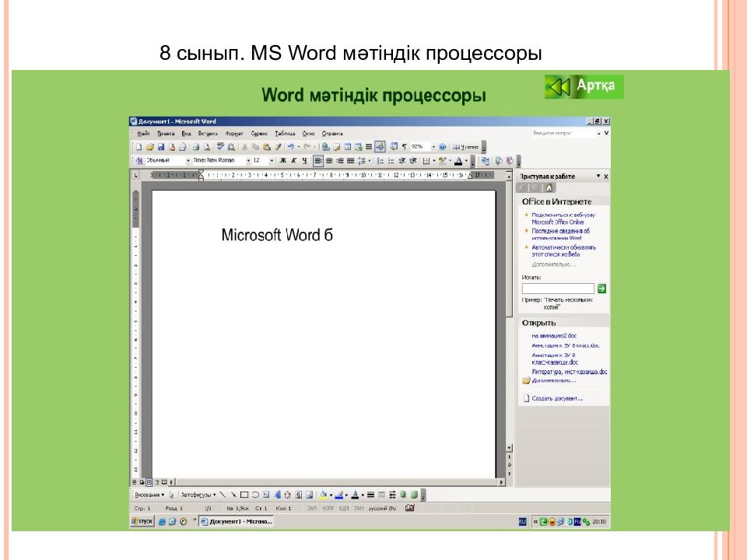Open the Автофигуры AutoShapes dropdown

tap(198, 495)
